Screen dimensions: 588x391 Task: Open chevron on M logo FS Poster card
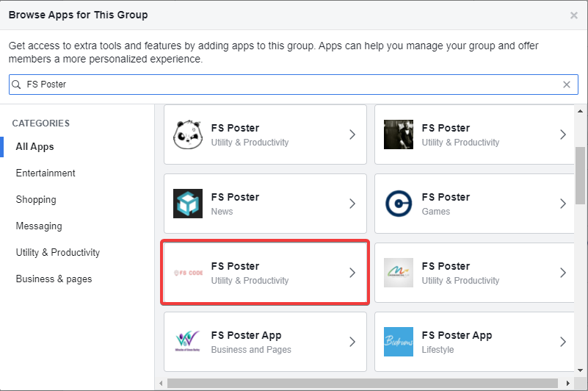click(563, 273)
